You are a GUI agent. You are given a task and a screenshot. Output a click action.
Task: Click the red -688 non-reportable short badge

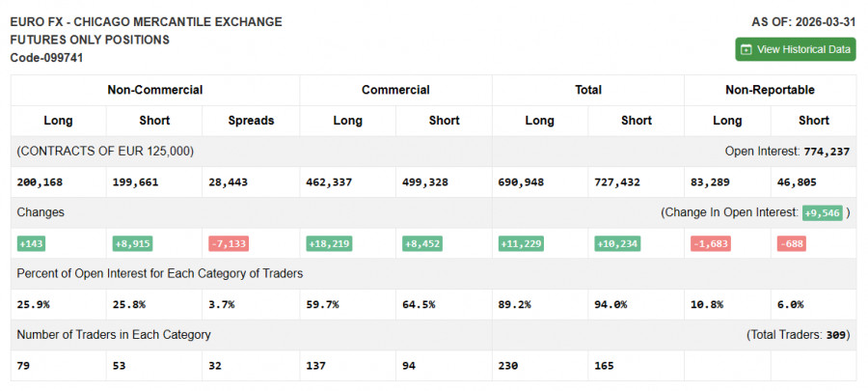point(792,243)
